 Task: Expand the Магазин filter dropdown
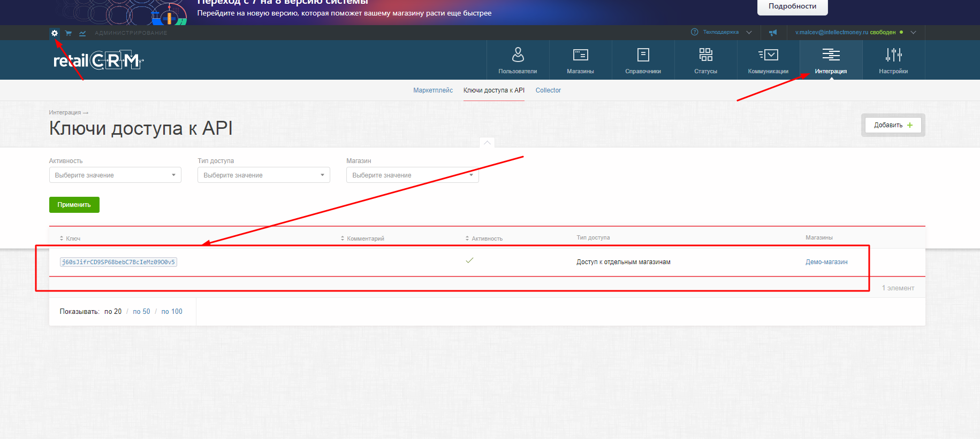pyautogui.click(x=412, y=175)
